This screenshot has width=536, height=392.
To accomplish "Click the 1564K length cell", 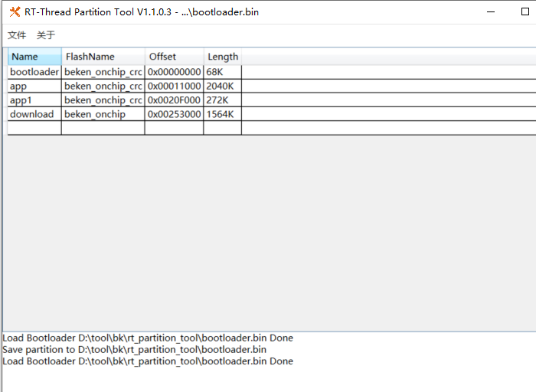I will click(x=223, y=114).
